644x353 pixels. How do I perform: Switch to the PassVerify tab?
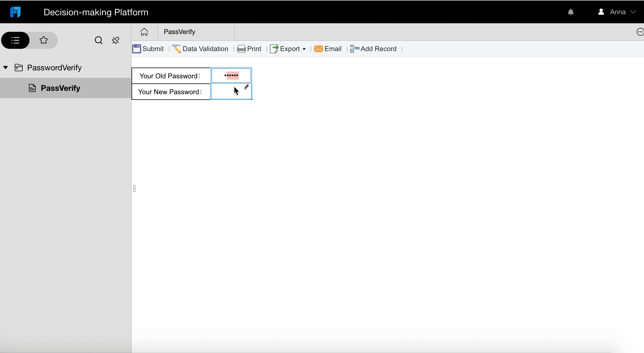(179, 31)
